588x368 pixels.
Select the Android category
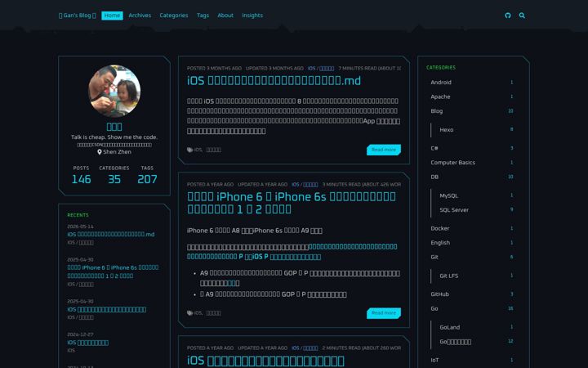473,83
